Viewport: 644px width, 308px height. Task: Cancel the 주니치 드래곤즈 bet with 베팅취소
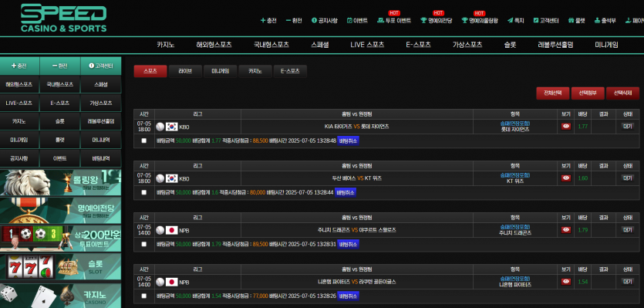pos(349,244)
